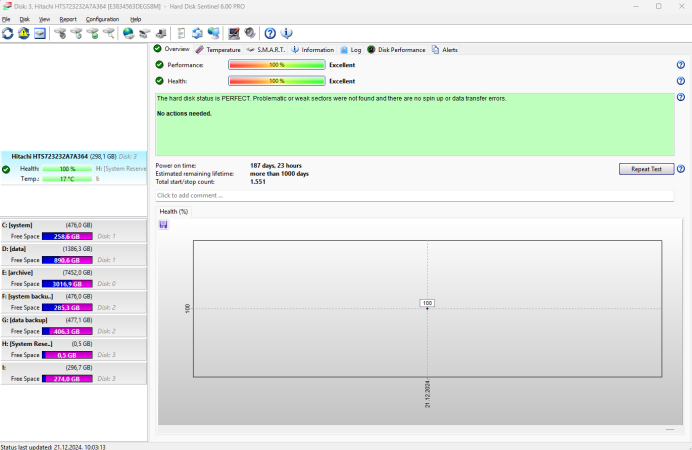Open the Help menu

tap(135, 19)
